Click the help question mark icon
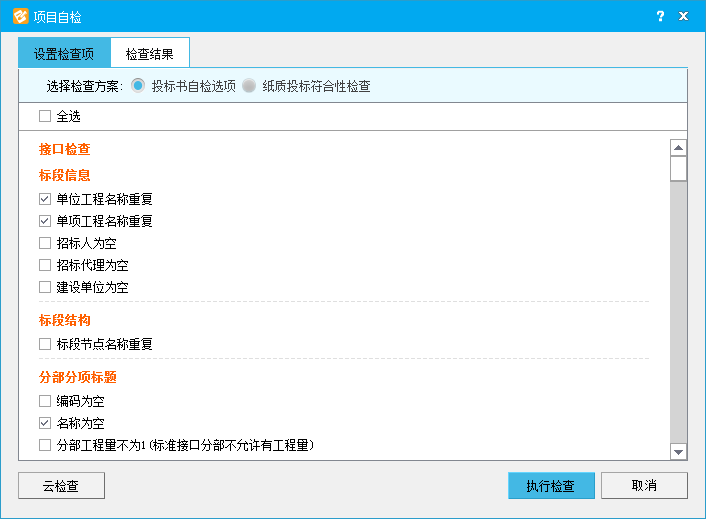This screenshot has height=519, width=706. coord(660,16)
